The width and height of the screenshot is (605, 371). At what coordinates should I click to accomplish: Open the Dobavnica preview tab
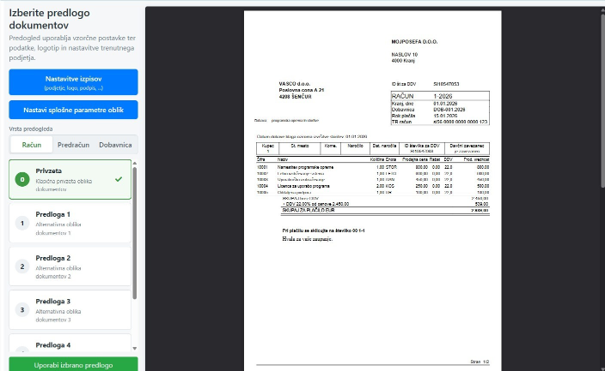click(115, 145)
